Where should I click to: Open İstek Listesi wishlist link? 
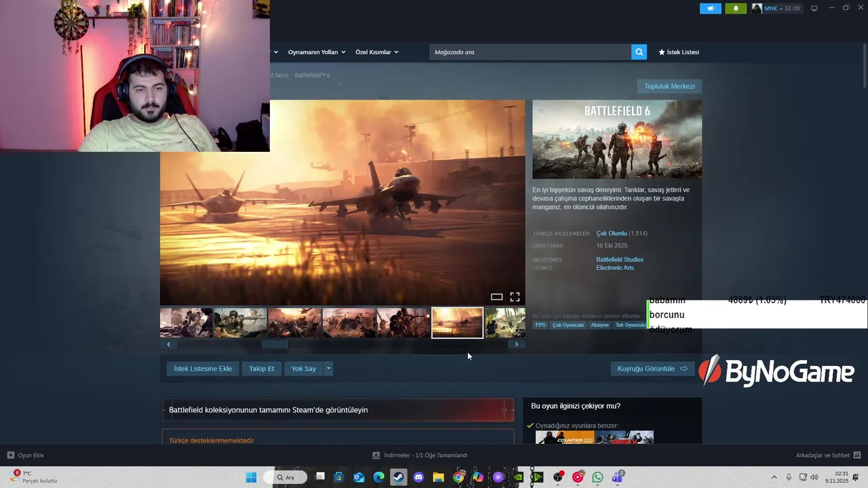[x=679, y=52]
